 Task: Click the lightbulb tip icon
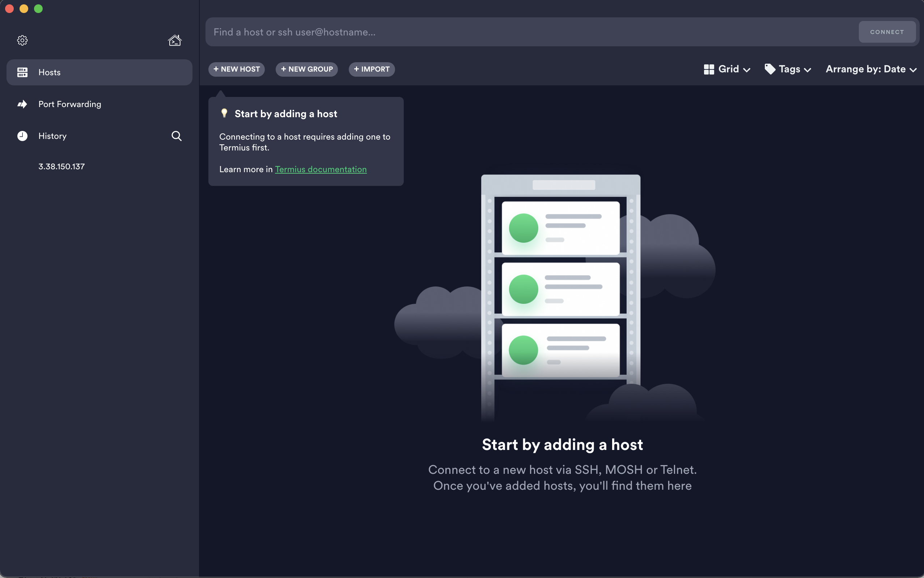[224, 113]
